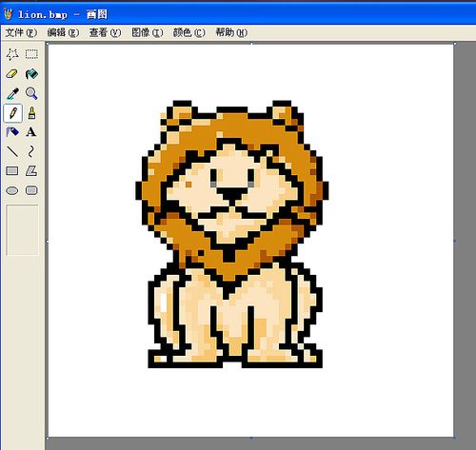Image resolution: width=476 pixels, height=450 pixels.
Task: Click the canvas bottom-right resize handle
Action: (454, 438)
